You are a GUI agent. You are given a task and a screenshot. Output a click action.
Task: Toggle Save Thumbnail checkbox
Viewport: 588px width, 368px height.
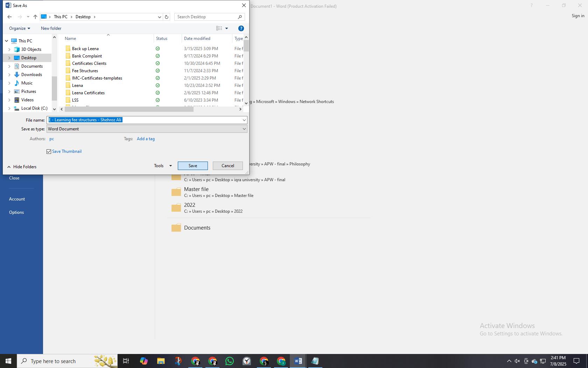coord(49,151)
